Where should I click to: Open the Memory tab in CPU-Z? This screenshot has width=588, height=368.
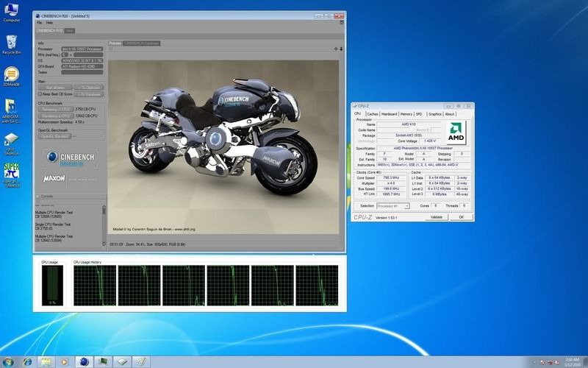pyautogui.click(x=406, y=114)
